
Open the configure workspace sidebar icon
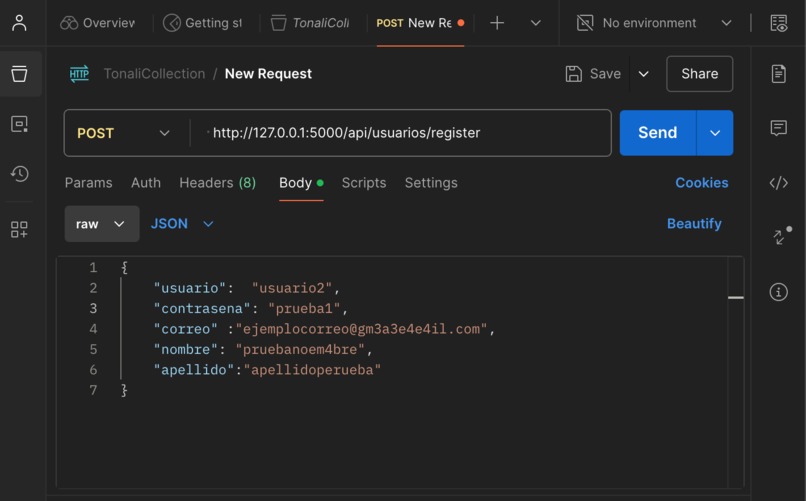pos(20,229)
